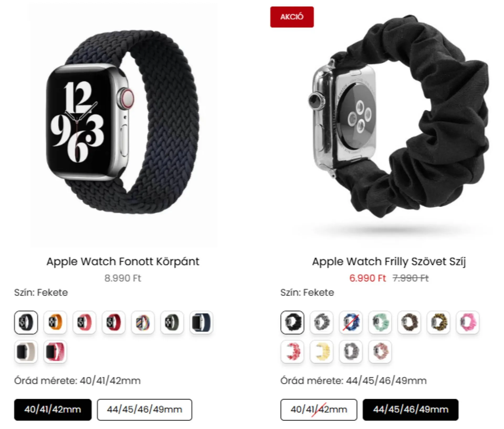
Task: Select the starlight beige braided band swatch
Action: pos(26,352)
